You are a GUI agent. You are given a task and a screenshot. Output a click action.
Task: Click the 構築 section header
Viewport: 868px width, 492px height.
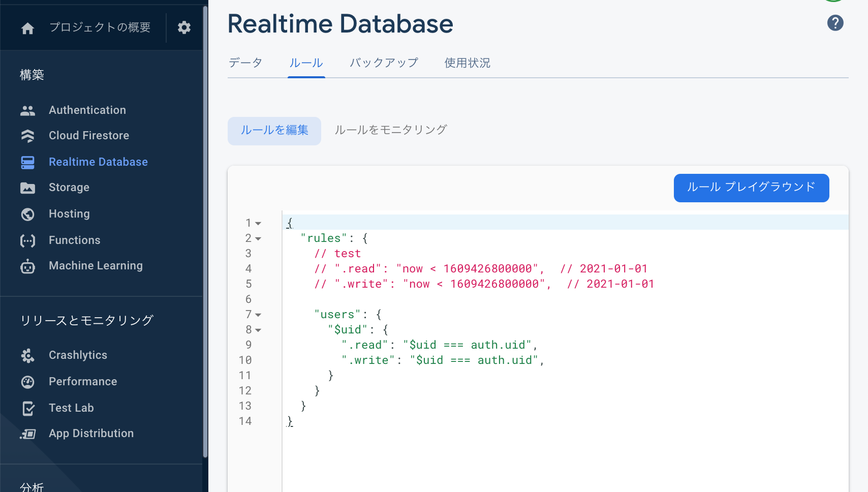[32, 75]
